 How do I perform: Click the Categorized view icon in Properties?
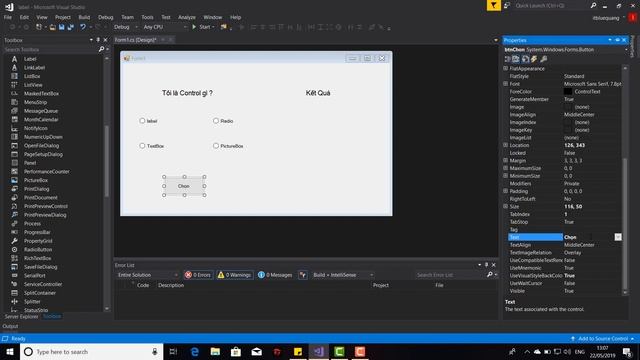pyautogui.click(x=507, y=59)
